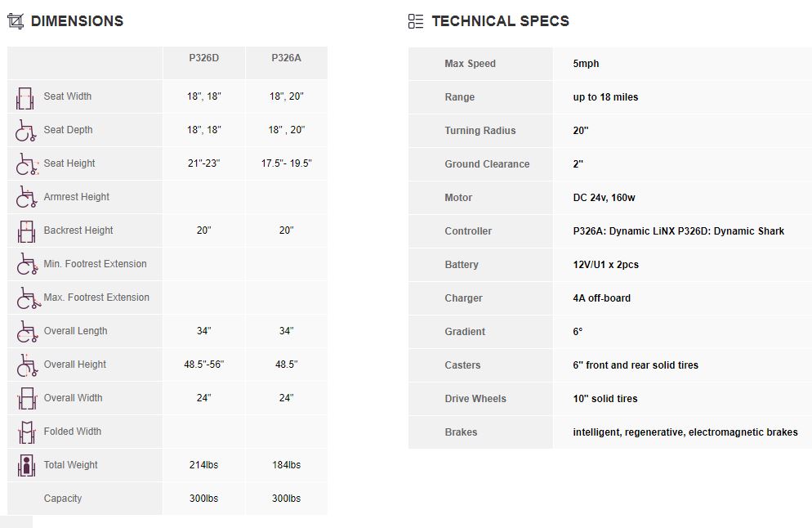The width and height of the screenshot is (812, 528).
Task: Click the Seat Depth wheelchair icon
Action: tap(26, 131)
